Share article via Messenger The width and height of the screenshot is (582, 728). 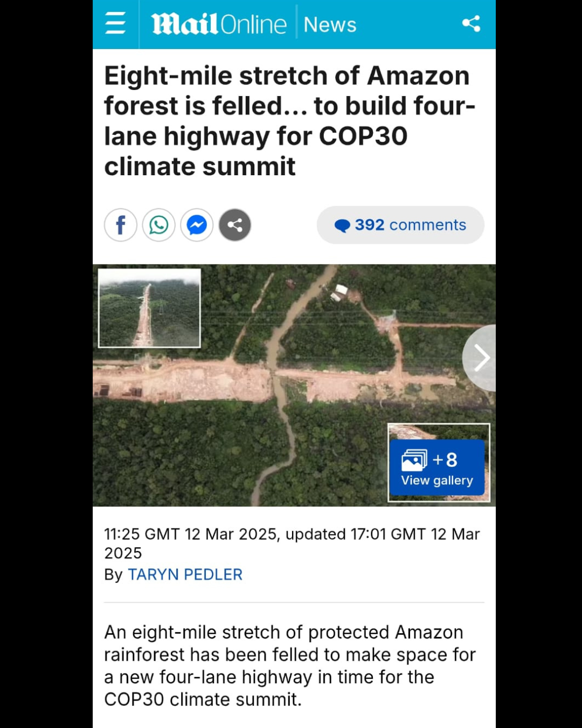tap(197, 225)
